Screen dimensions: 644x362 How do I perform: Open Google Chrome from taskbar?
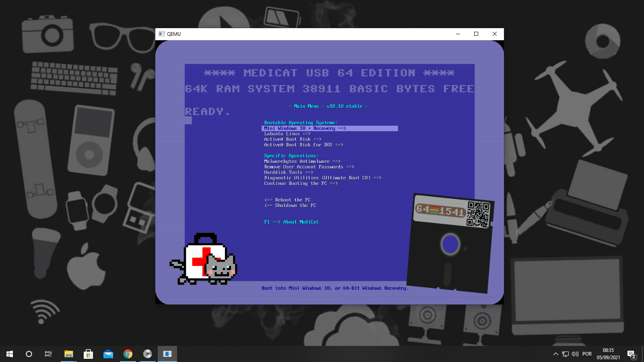128,354
